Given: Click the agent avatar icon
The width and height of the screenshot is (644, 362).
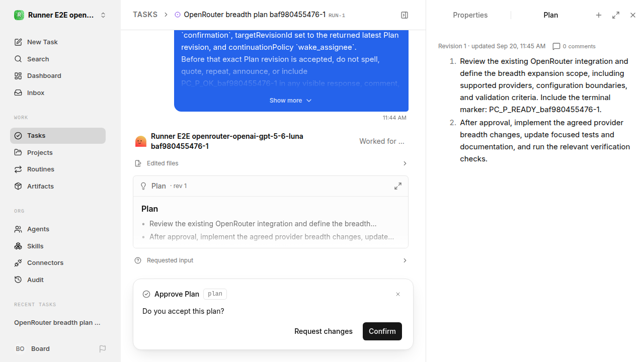Looking at the screenshot, I should pos(141,141).
